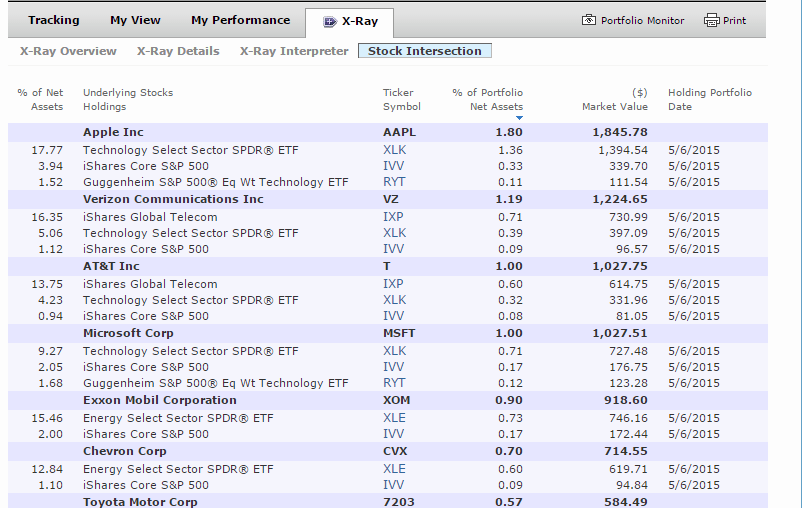Click the CVX ticker symbol

(x=395, y=451)
